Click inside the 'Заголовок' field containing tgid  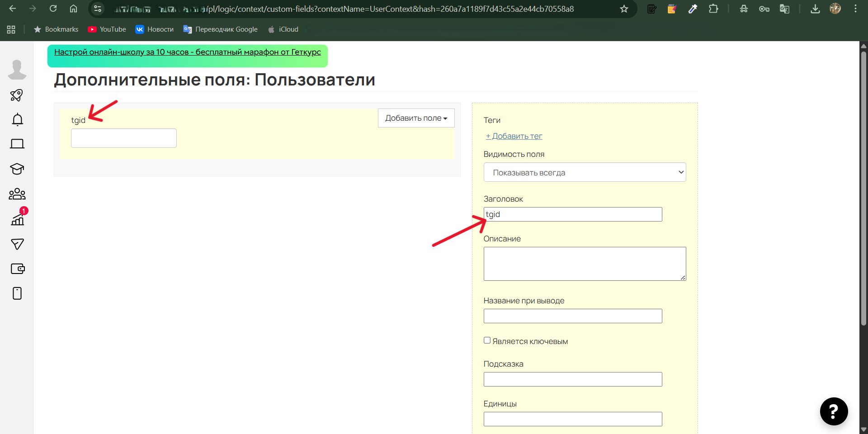(573, 214)
